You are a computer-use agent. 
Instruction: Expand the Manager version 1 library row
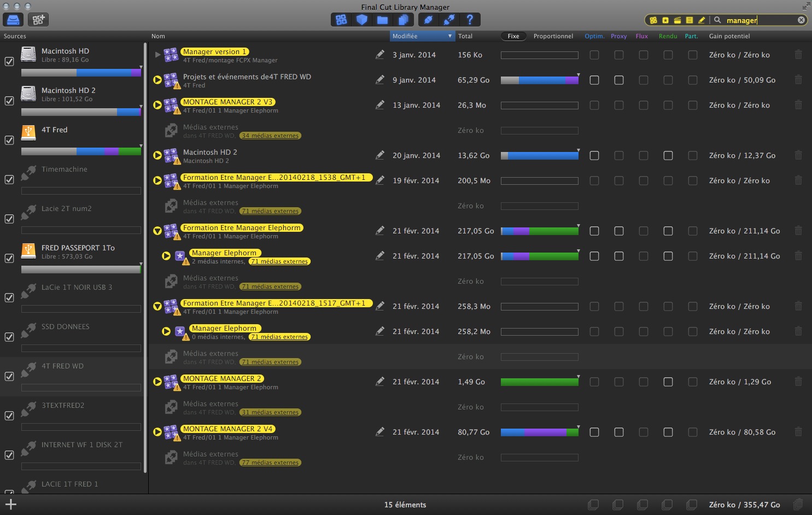[x=157, y=55]
